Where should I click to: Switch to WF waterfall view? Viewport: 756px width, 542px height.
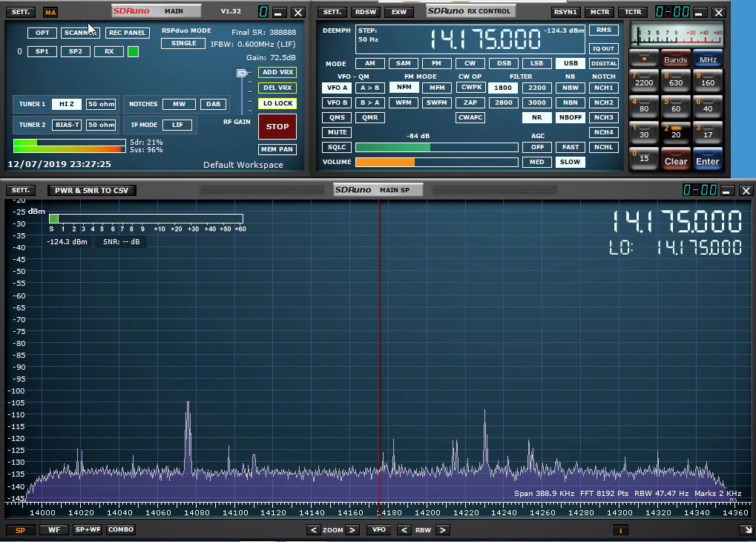(x=54, y=530)
